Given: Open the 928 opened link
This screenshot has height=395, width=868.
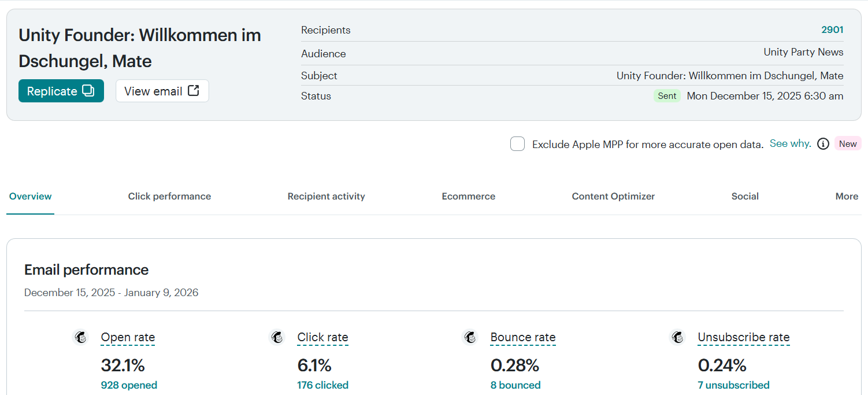Looking at the screenshot, I should pos(129,385).
